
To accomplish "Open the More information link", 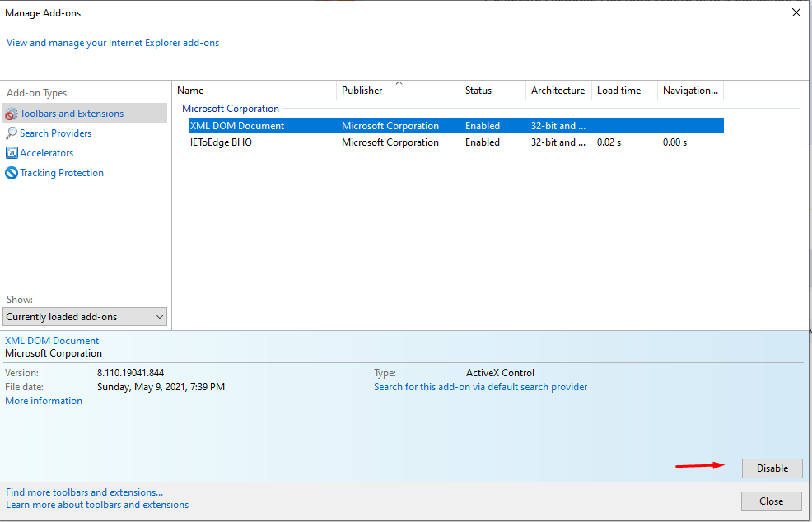I will pyautogui.click(x=44, y=401).
